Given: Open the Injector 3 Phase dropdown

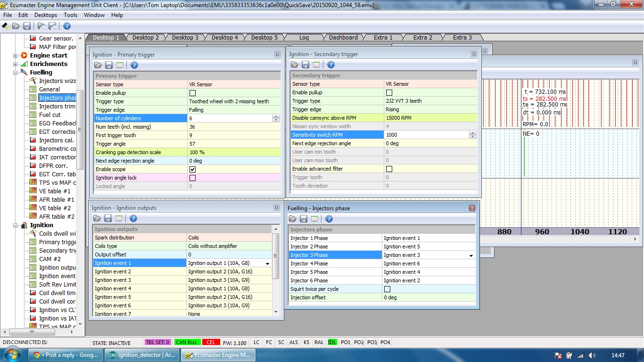Looking at the screenshot, I should [x=471, y=255].
